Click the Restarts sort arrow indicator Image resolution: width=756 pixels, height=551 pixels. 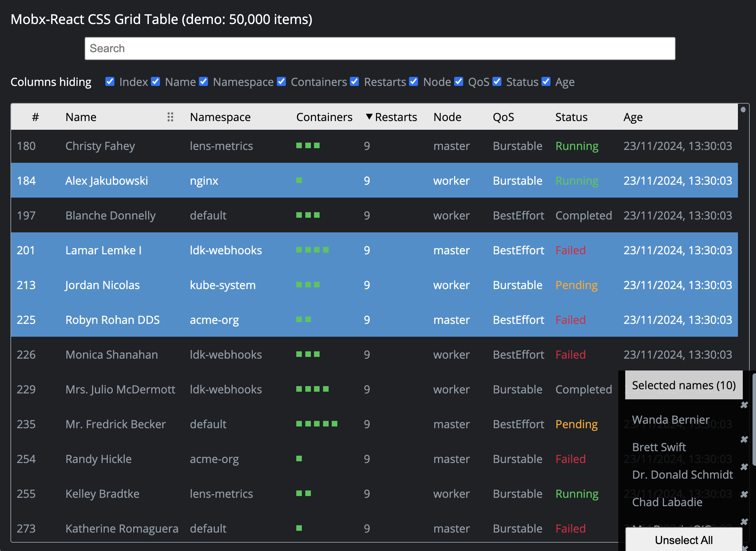click(x=369, y=117)
